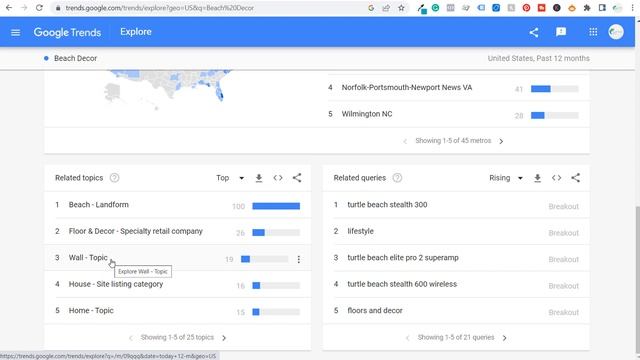Go forward in browser history
Screen dimensions: 640x360
click(x=24, y=8)
